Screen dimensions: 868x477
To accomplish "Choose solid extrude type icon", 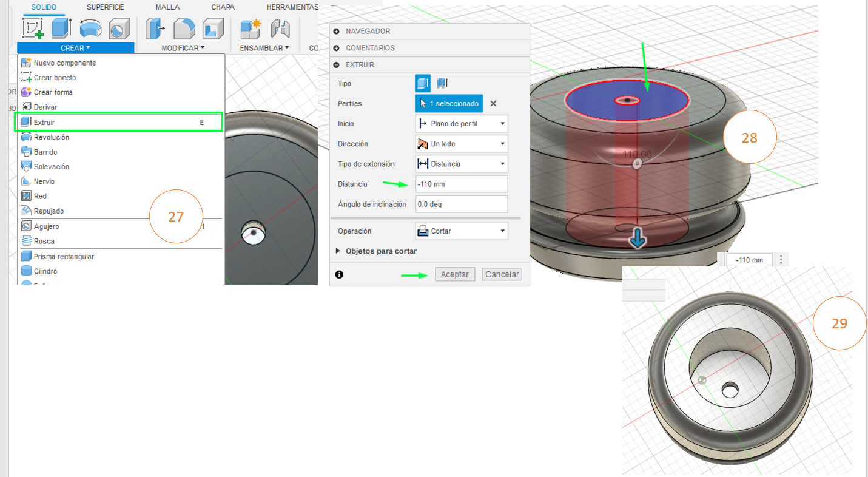I will click(x=423, y=83).
